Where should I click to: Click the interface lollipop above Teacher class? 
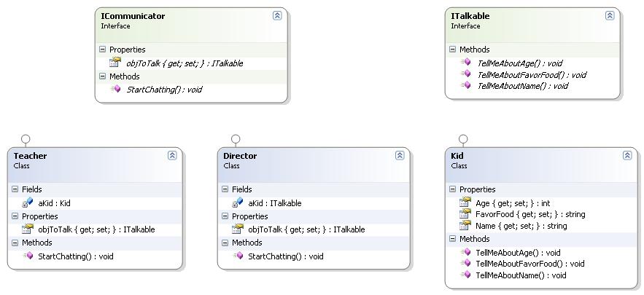(x=26, y=139)
